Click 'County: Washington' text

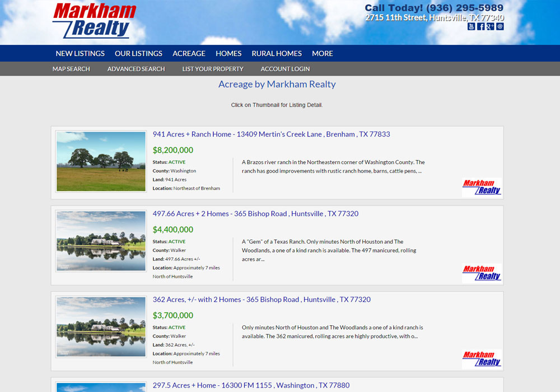coord(174,171)
